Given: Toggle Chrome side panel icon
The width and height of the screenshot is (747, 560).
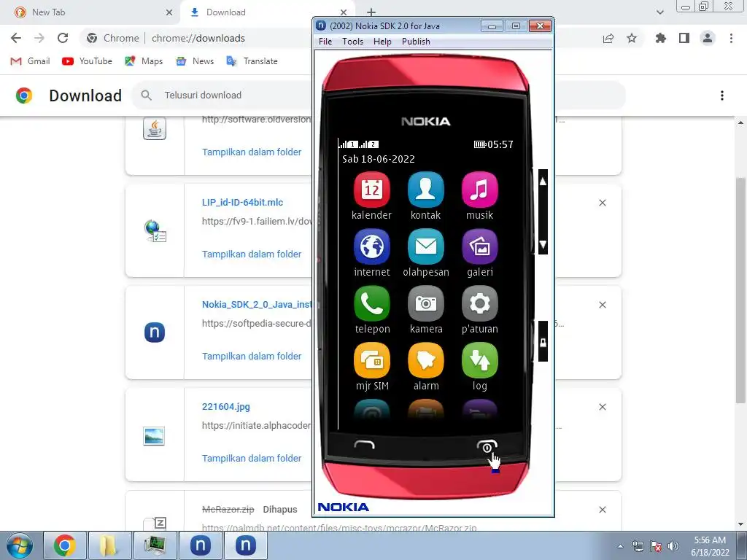Looking at the screenshot, I should 684,38.
